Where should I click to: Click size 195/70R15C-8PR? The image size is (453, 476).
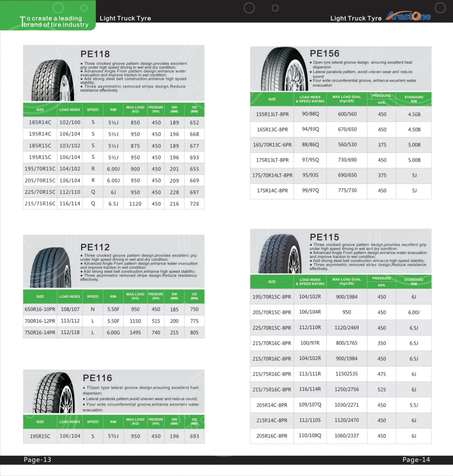click(272, 297)
